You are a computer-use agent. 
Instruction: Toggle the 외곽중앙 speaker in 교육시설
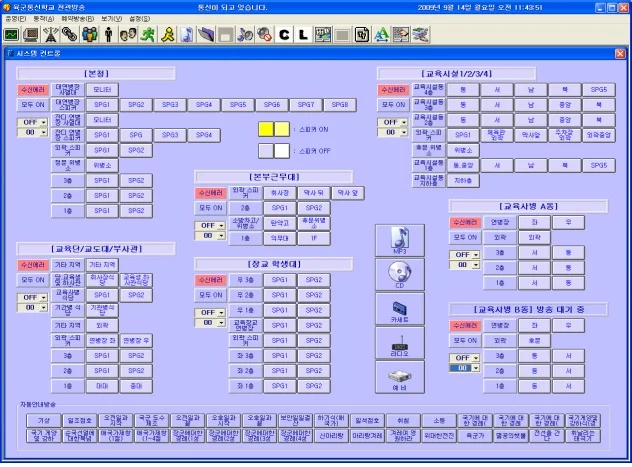click(x=599, y=135)
